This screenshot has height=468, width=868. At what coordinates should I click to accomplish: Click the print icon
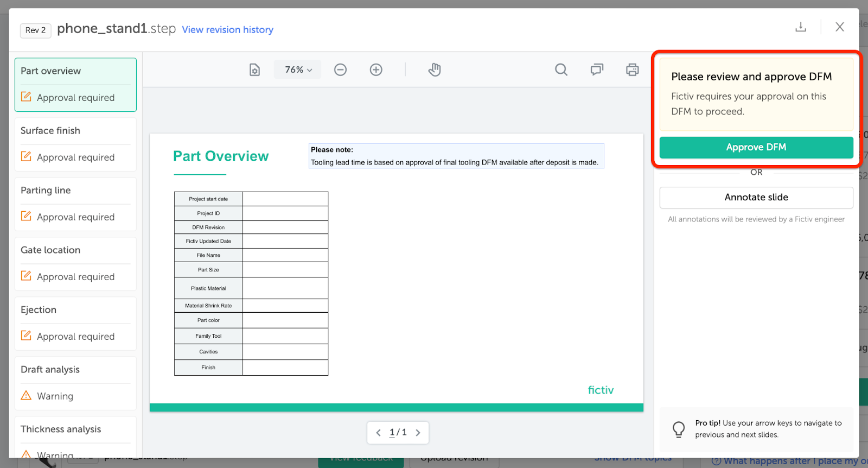[632, 69]
